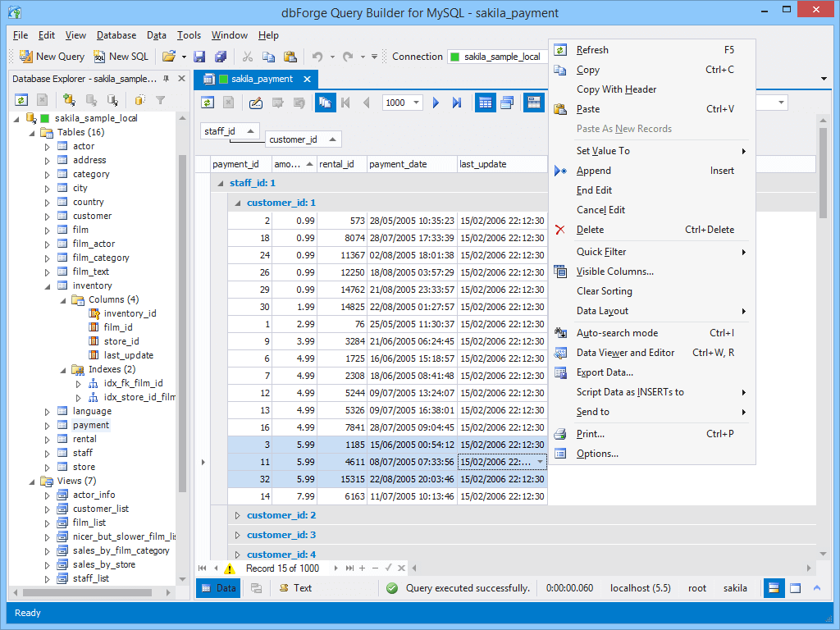Expand the actor table node
Screen dimensions: 840x630
(x=47, y=147)
